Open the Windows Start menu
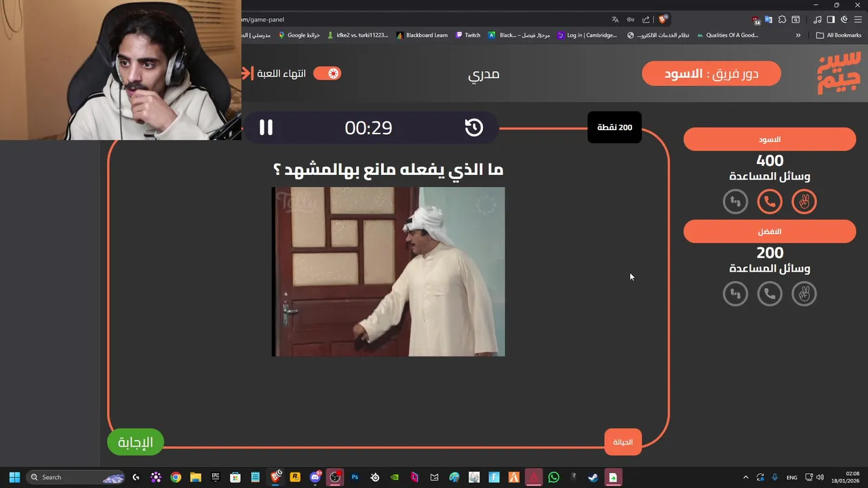 pyautogui.click(x=14, y=477)
